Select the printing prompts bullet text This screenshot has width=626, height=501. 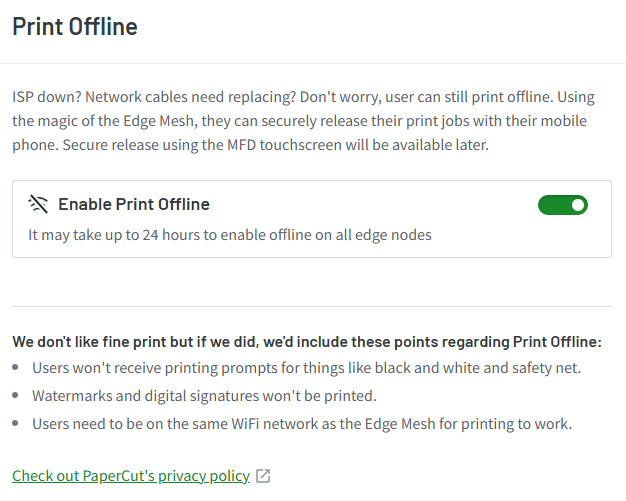(306, 368)
